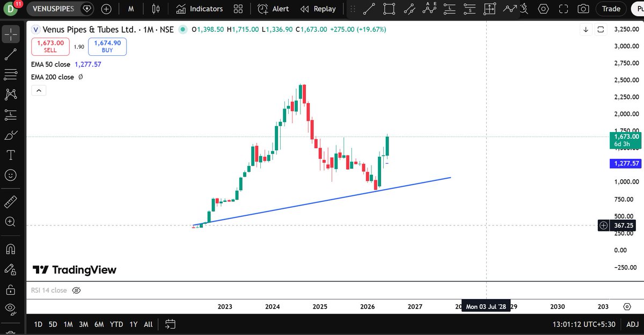Add symbol to compare with plus button
The image size is (644, 335).
click(106, 9)
